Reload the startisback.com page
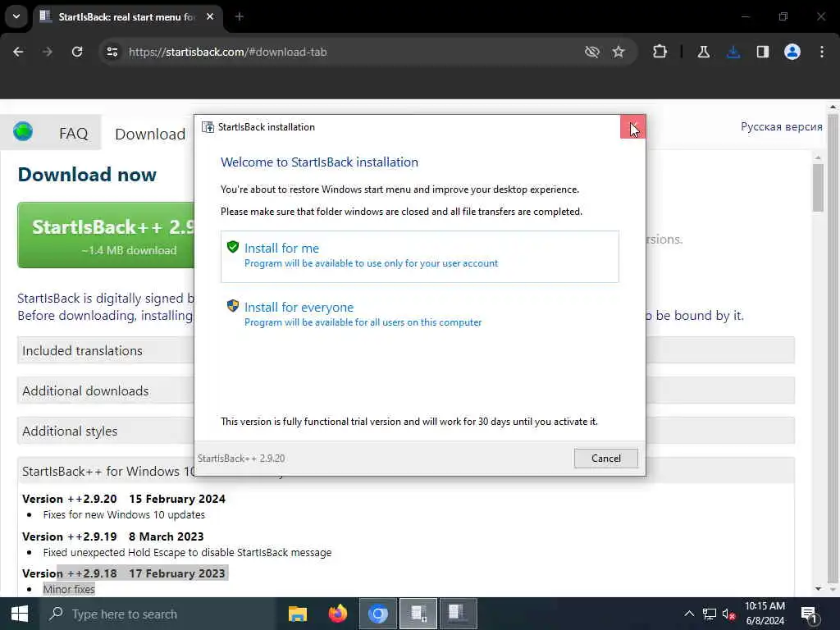The height and width of the screenshot is (630, 840). (77, 52)
